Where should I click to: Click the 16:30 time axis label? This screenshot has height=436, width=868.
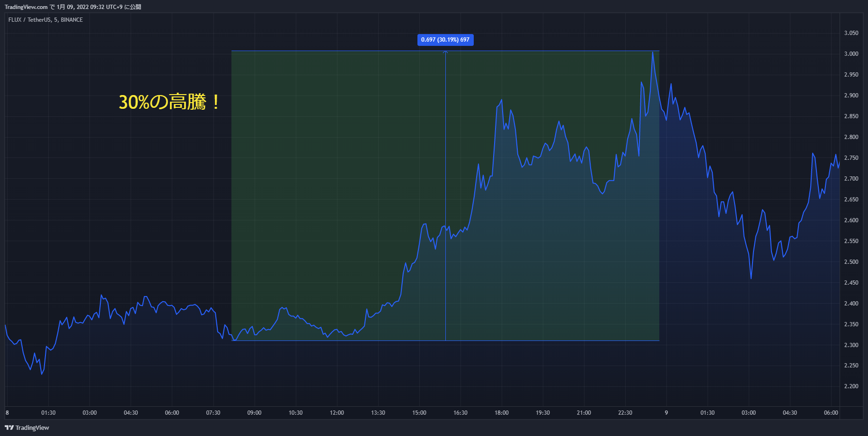[460, 413]
